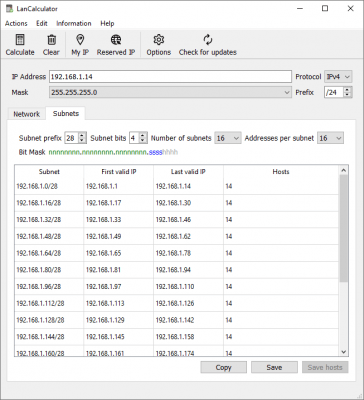Click the Copy button
Viewport: 364px width, 400px height.
click(223, 367)
